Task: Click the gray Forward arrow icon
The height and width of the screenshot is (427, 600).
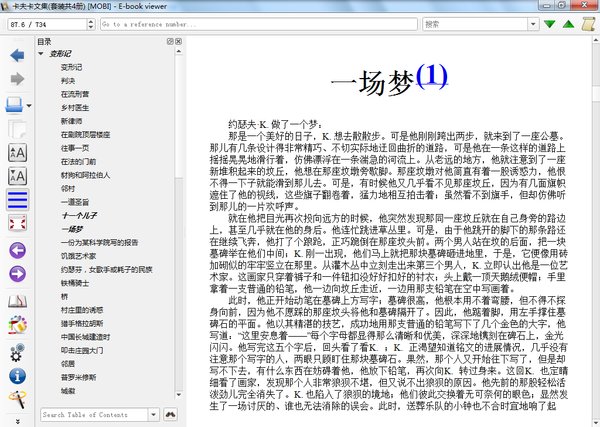Action: point(17,79)
